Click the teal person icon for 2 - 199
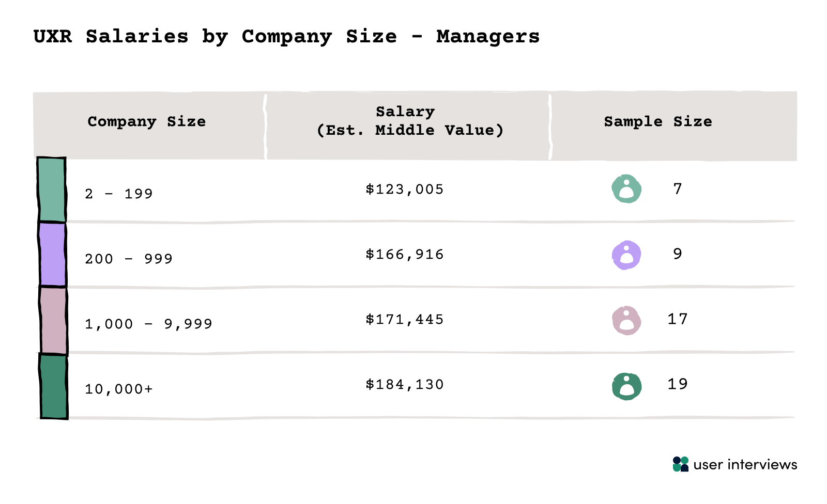The height and width of the screenshot is (504, 827). 626,189
